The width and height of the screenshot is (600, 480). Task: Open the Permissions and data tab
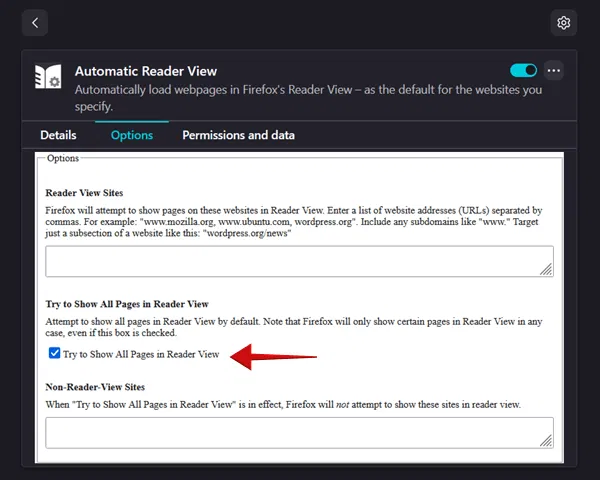(x=238, y=135)
